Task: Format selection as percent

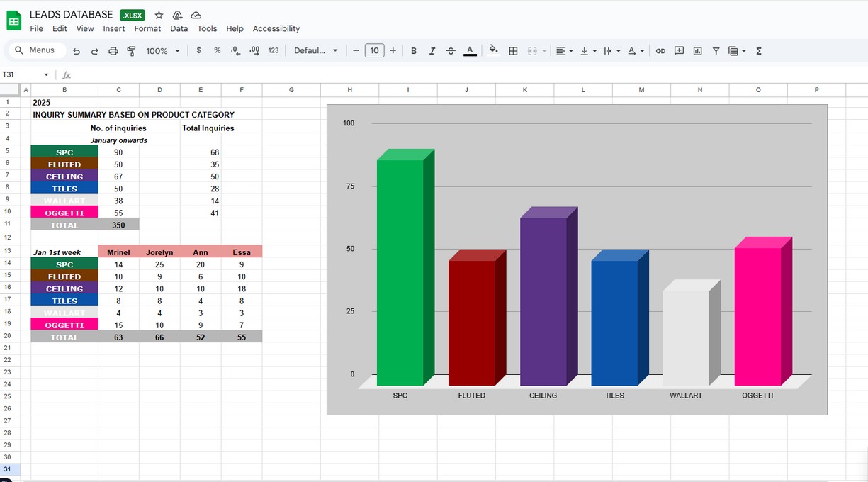Action: [x=218, y=50]
